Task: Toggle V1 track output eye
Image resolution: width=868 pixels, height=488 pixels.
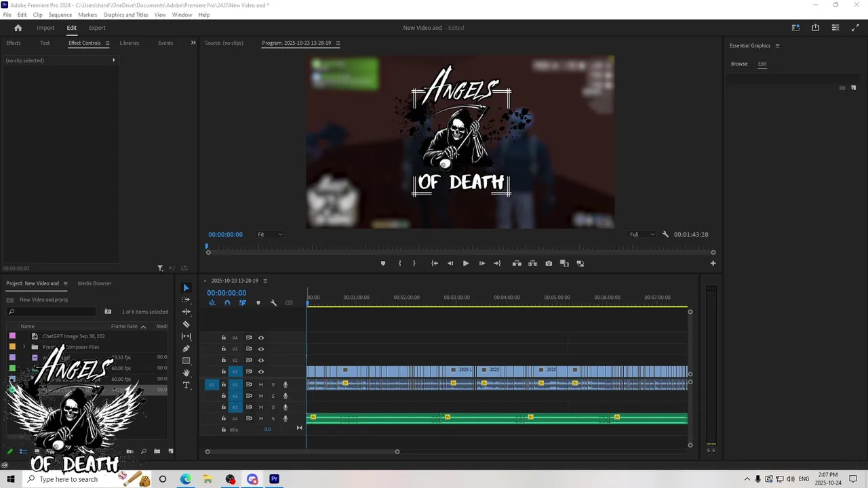Action: (261, 371)
